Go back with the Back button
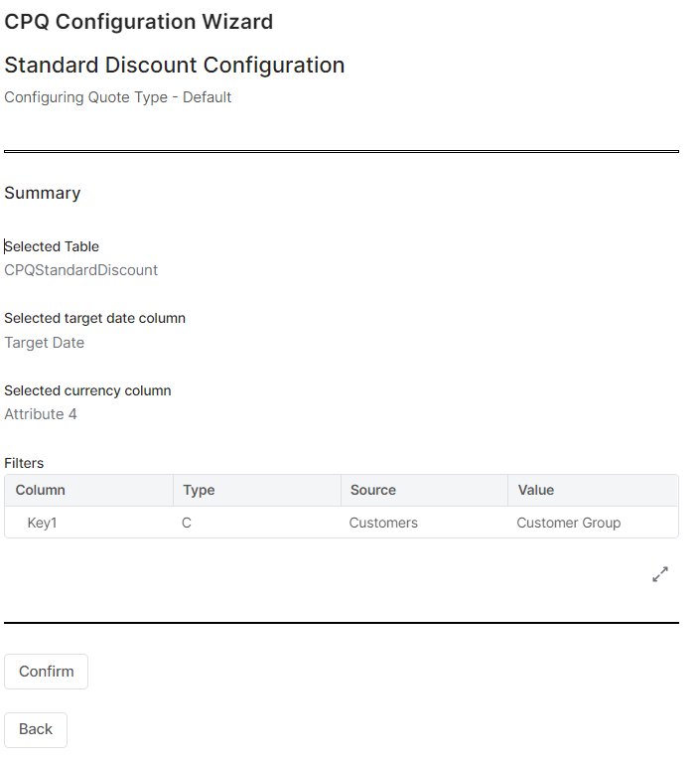This screenshot has height=759, width=700. 36,729
